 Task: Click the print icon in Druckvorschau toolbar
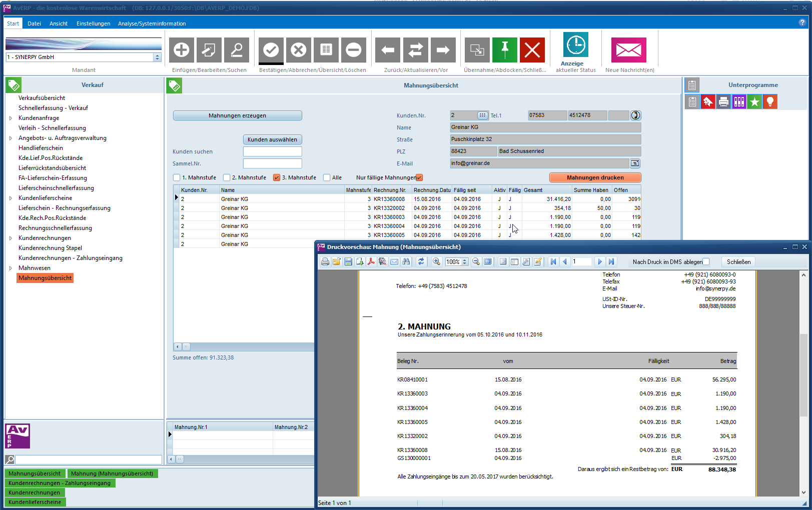coord(325,261)
